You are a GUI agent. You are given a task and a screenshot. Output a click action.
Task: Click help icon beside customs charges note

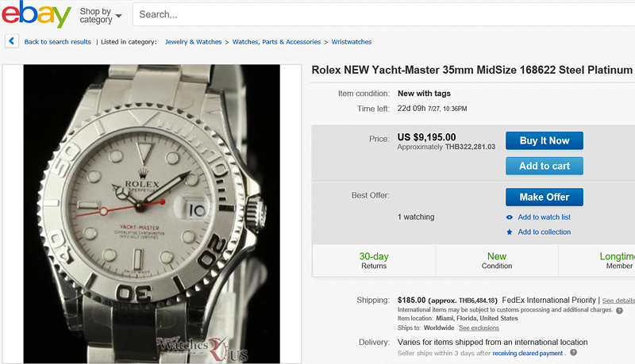pyautogui.click(x=619, y=310)
